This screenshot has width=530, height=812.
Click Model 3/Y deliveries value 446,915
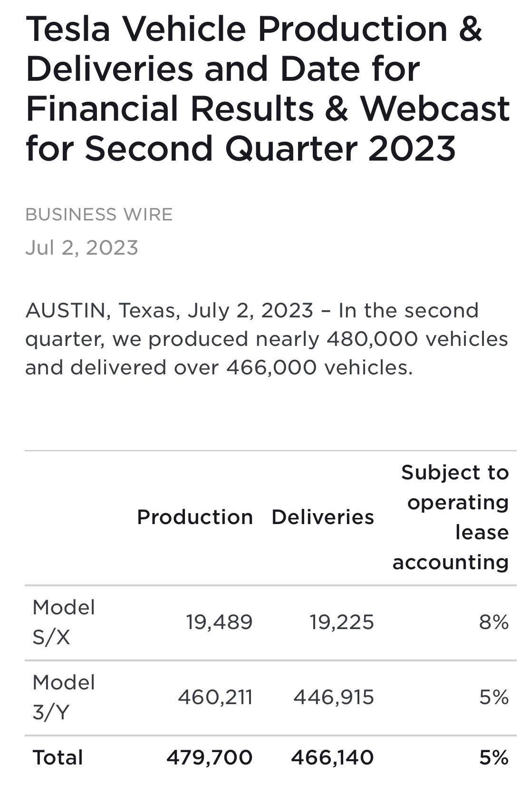pos(334,697)
